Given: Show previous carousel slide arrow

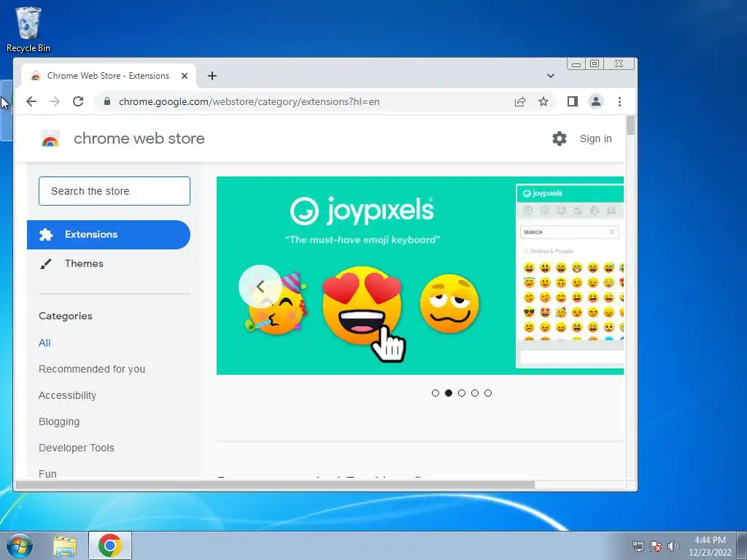Looking at the screenshot, I should (x=260, y=286).
